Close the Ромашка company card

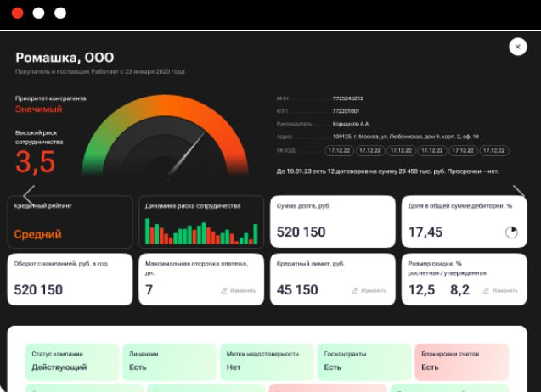517,47
